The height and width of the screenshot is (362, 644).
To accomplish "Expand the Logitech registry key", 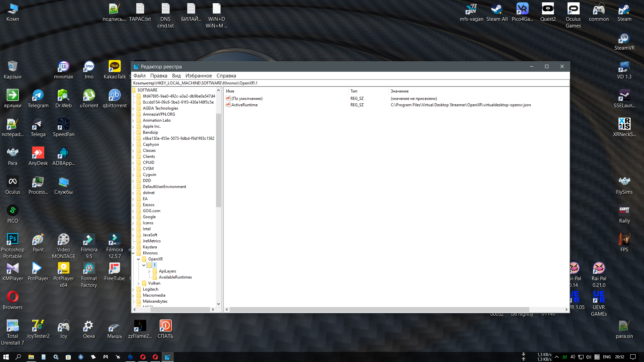I will pos(133,289).
